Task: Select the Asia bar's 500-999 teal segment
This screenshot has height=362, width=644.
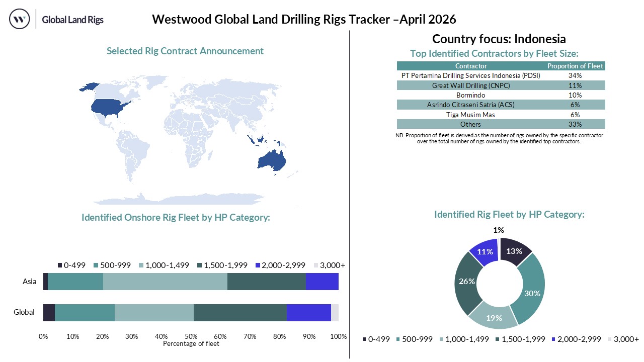Action: pos(75,282)
